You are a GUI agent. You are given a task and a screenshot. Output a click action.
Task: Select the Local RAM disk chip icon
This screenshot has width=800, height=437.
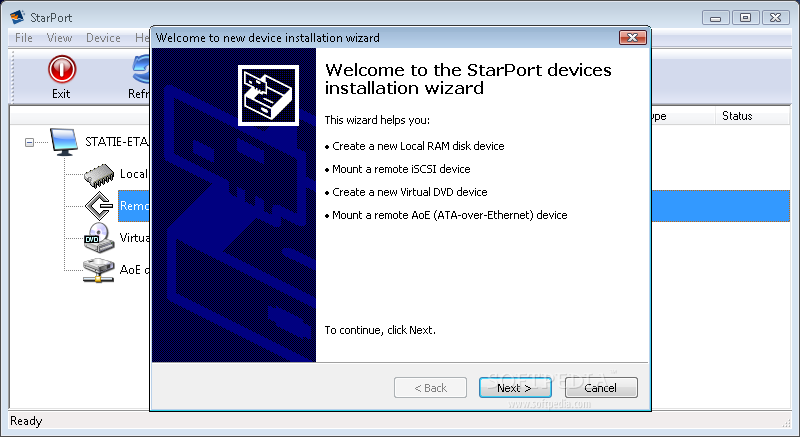99,175
